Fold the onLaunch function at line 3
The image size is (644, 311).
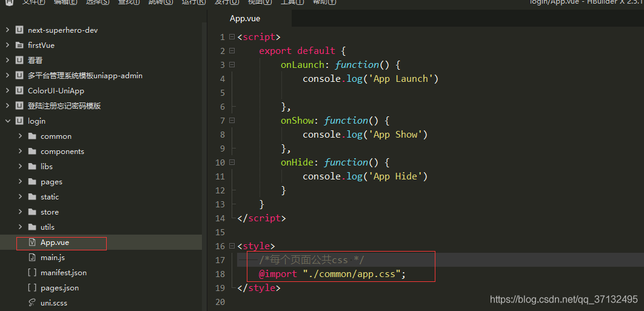pyautogui.click(x=232, y=65)
